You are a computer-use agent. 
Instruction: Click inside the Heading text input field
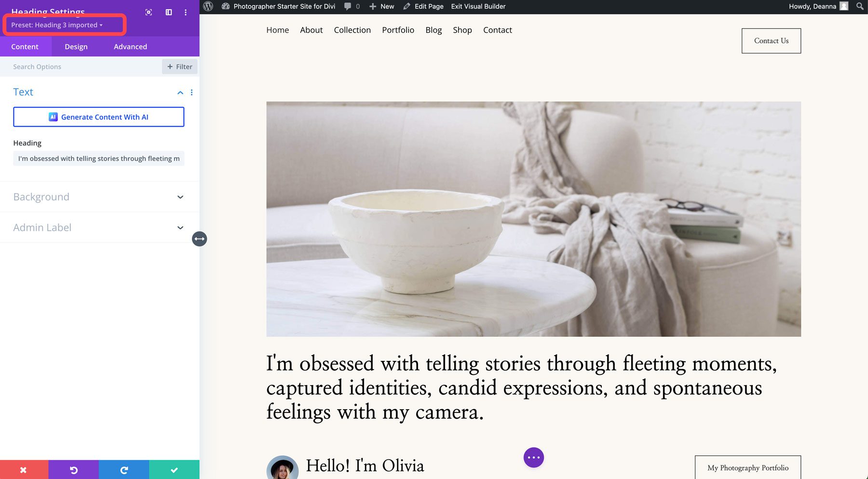(x=98, y=158)
